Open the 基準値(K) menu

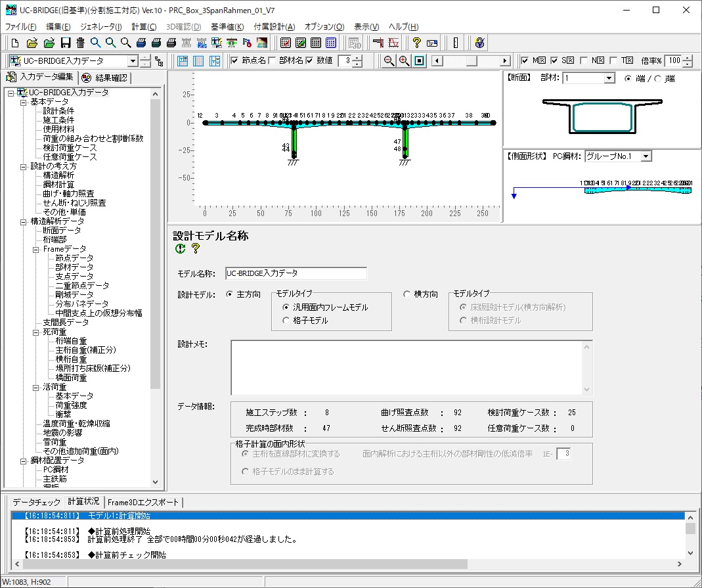point(227,27)
